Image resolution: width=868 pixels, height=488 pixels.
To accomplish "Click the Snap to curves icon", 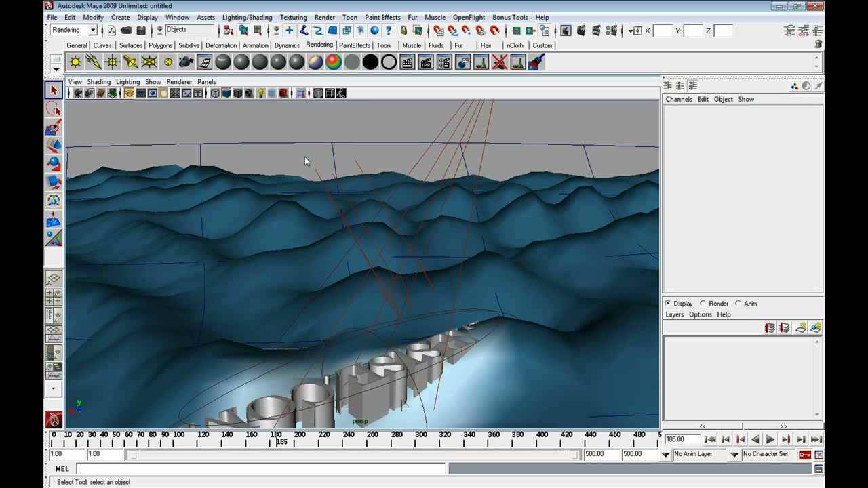I will pyautogui.click(x=452, y=30).
